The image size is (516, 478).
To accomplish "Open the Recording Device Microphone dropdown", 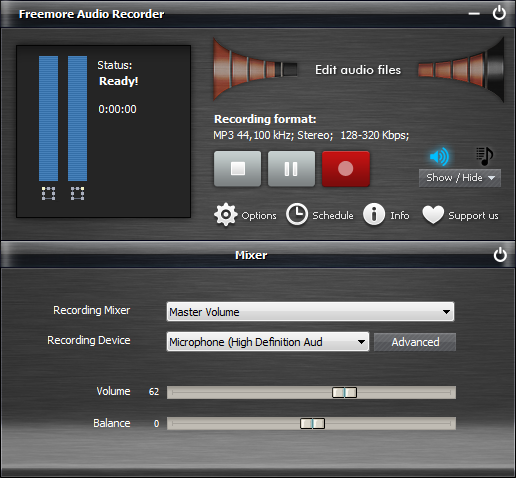I will tap(268, 342).
